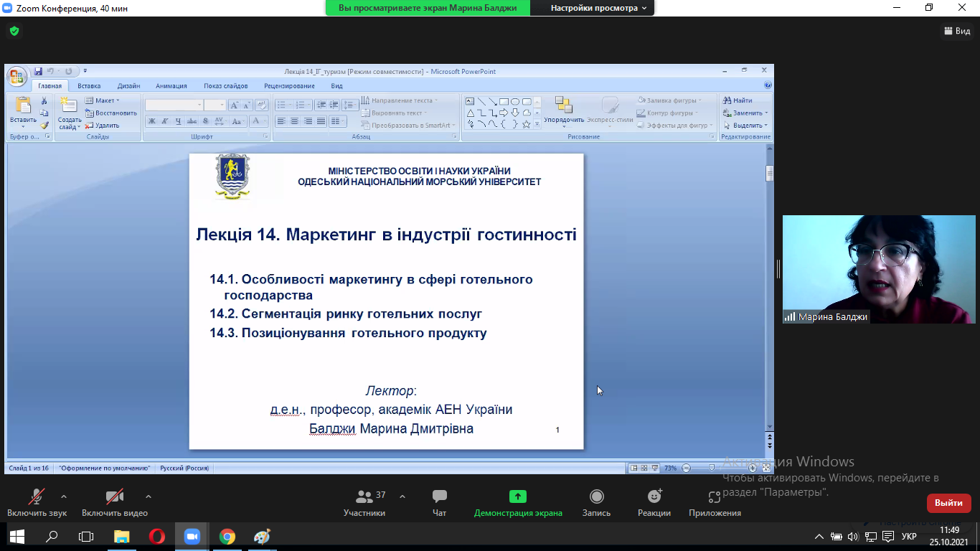Toggle bold formatting in the Font group
This screenshot has height=551, width=980.
152,121
